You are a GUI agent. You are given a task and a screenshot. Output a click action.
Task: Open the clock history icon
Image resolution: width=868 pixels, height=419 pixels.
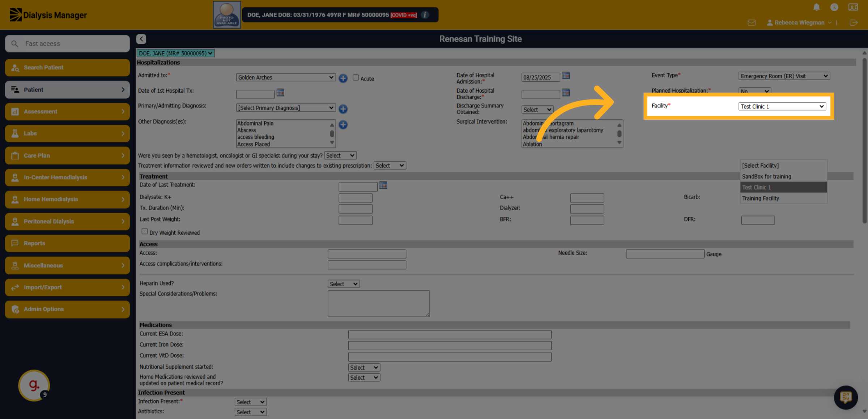point(834,7)
